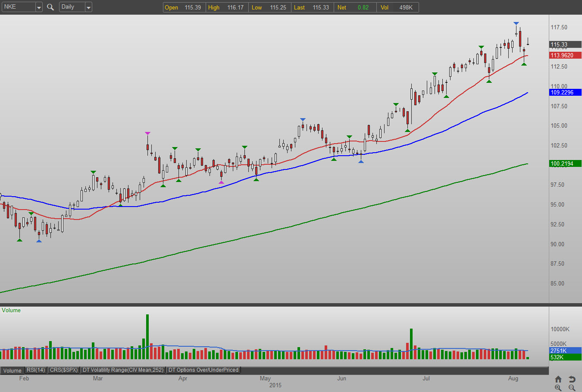Click the Mar date axis label

98,378
